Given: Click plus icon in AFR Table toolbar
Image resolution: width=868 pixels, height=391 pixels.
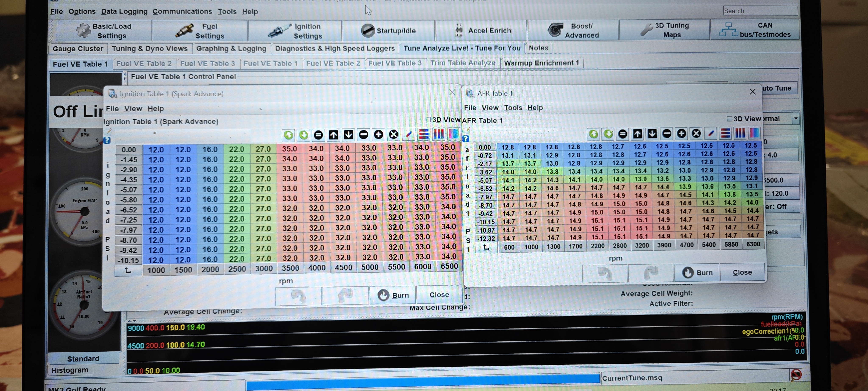Looking at the screenshot, I should pos(681,134).
